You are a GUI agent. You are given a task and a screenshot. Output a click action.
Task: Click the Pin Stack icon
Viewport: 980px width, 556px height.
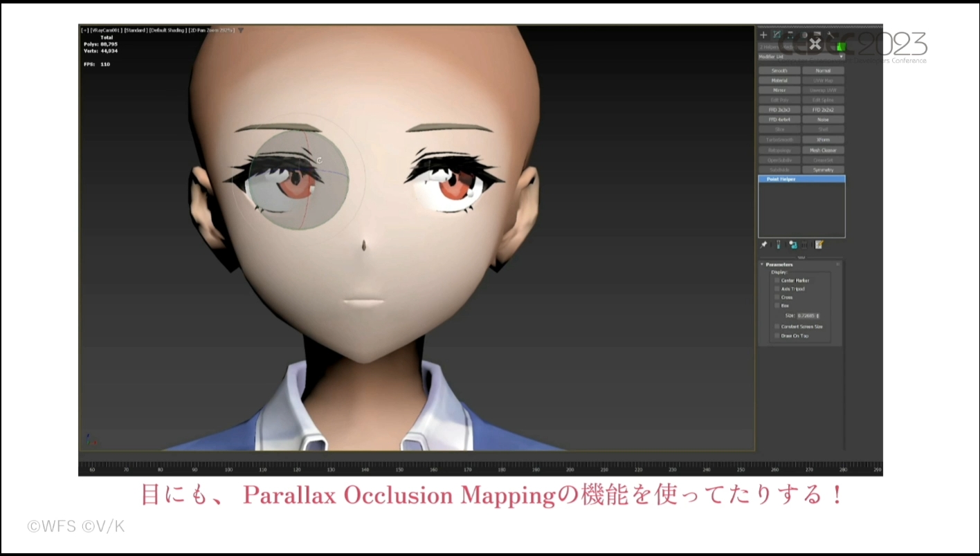(764, 245)
